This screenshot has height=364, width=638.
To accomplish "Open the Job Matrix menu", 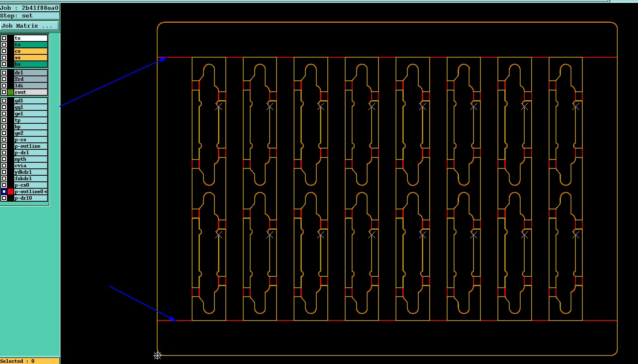I will pos(30,26).
